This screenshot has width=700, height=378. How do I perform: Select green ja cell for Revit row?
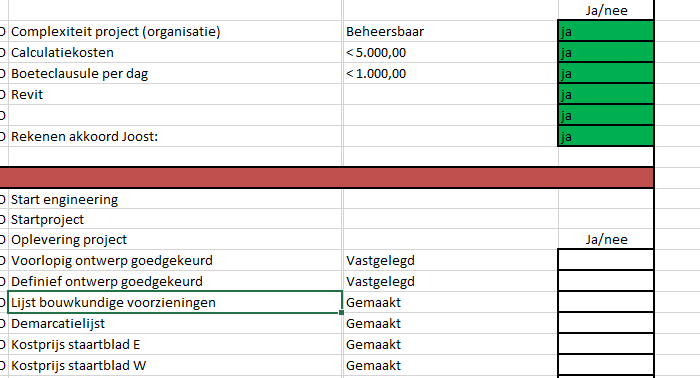[606, 94]
